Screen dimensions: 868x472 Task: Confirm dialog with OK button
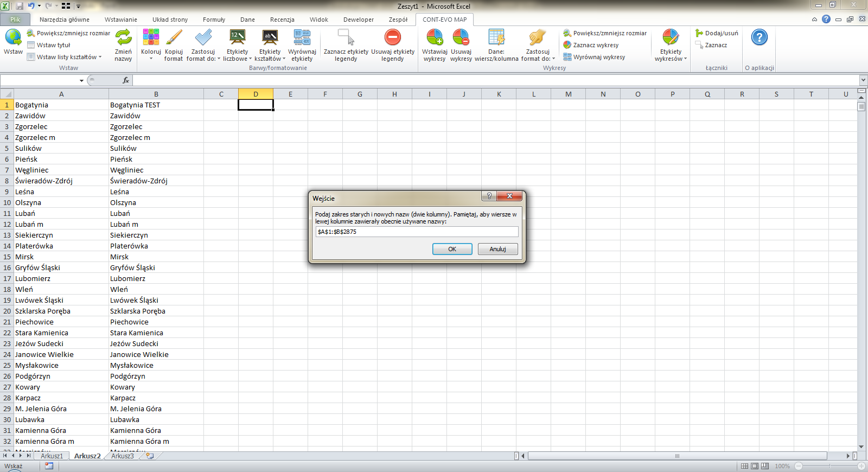pyautogui.click(x=452, y=249)
